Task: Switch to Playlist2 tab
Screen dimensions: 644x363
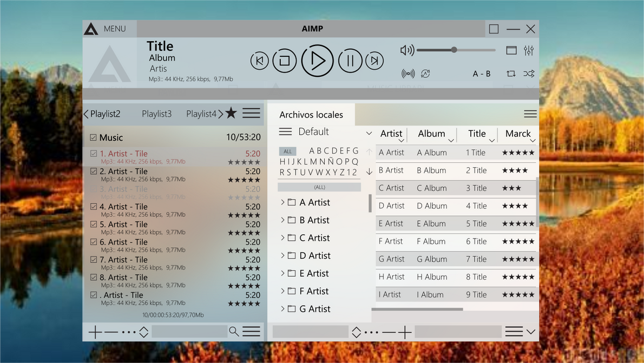Action: pos(105,114)
